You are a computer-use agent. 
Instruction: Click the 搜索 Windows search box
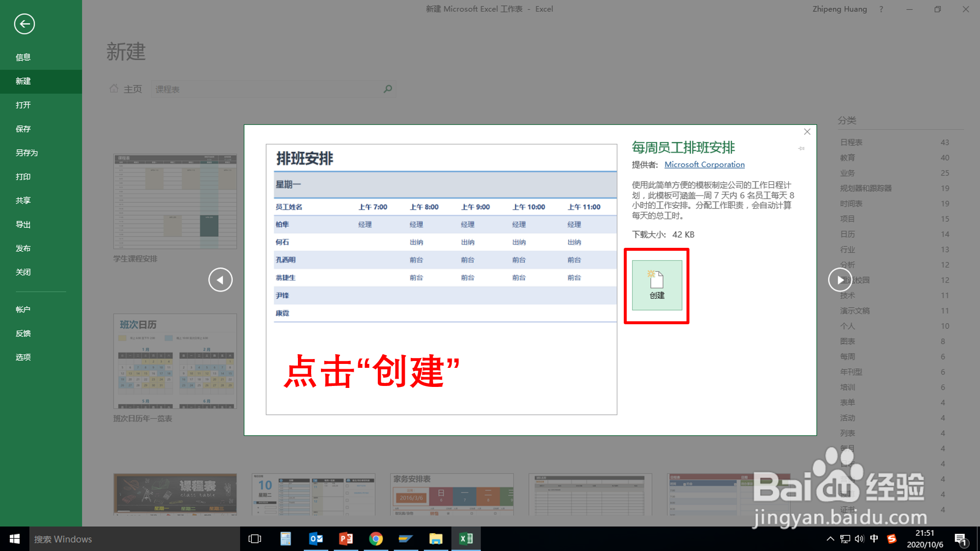tap(135, 539)
